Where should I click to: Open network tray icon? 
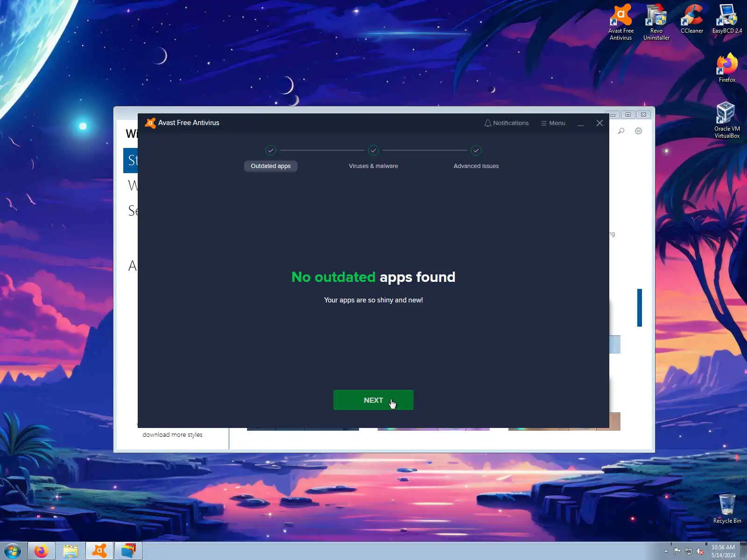[688, 551]
